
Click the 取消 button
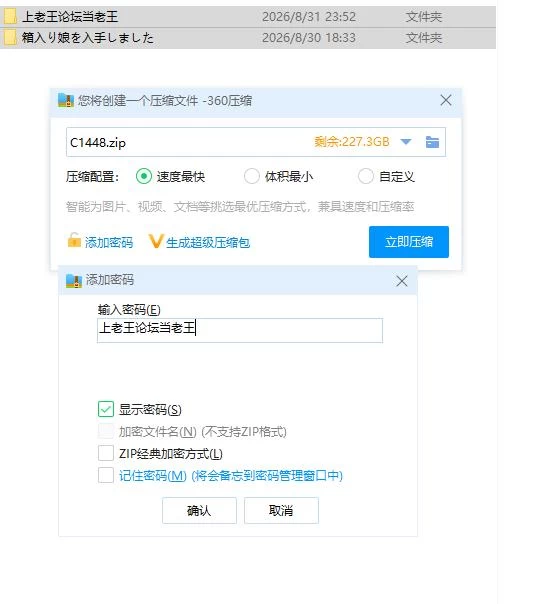point(281,510)
